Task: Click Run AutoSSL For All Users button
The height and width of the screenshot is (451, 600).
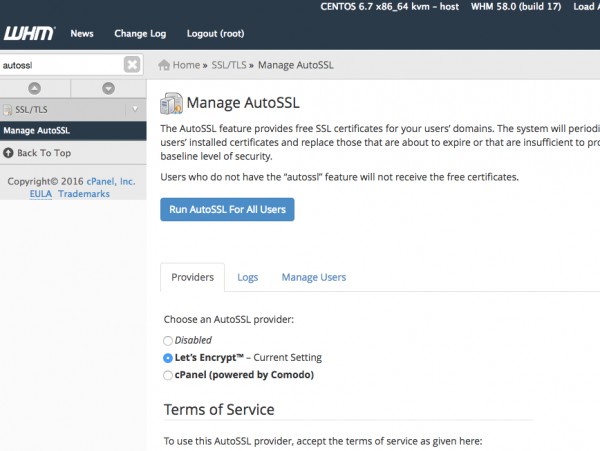Action: click(x=227, y=209)
